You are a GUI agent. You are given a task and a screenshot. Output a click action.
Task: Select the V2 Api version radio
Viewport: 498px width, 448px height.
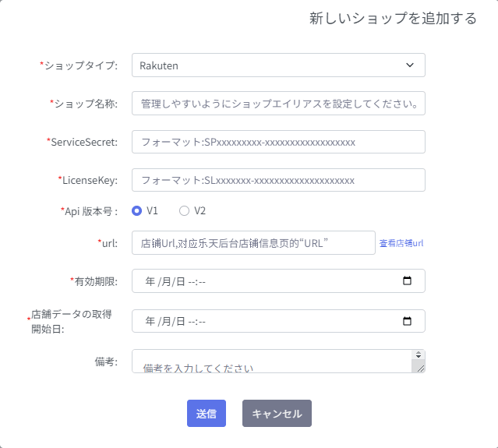coord(184,211)
